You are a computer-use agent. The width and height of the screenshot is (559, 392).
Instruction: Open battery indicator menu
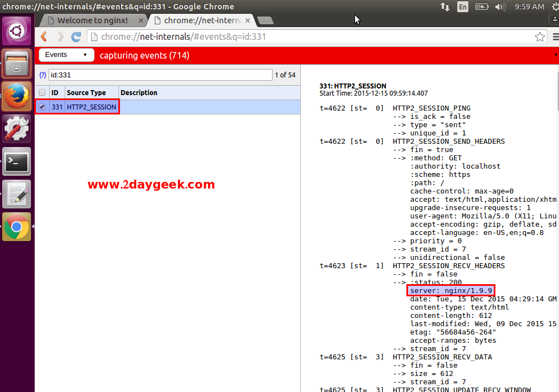(482, 7)
